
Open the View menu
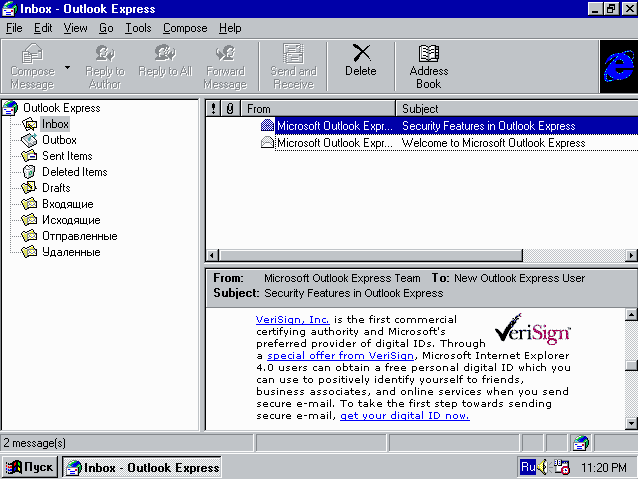coord(75,28)
